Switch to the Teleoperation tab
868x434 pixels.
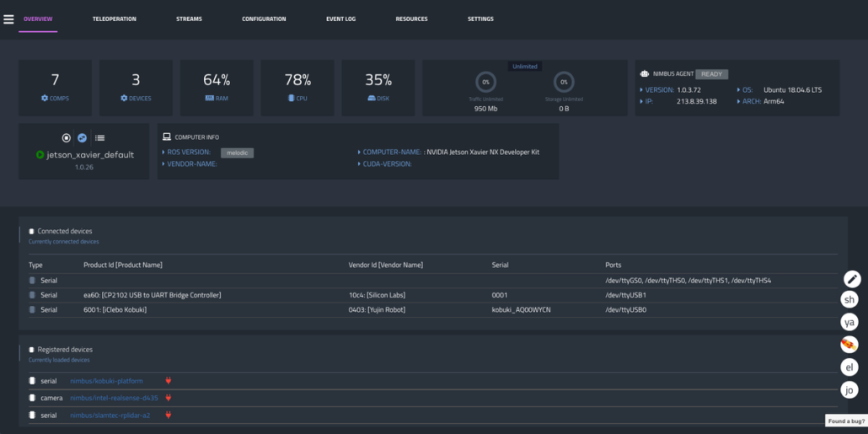click(x=114, y=19)
